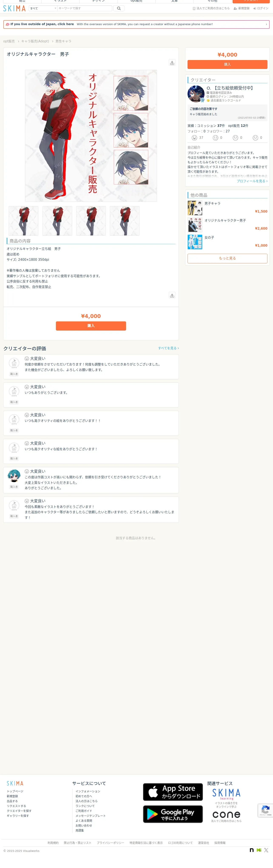Click footer SKIMA logo

click(x=15, y=784)
